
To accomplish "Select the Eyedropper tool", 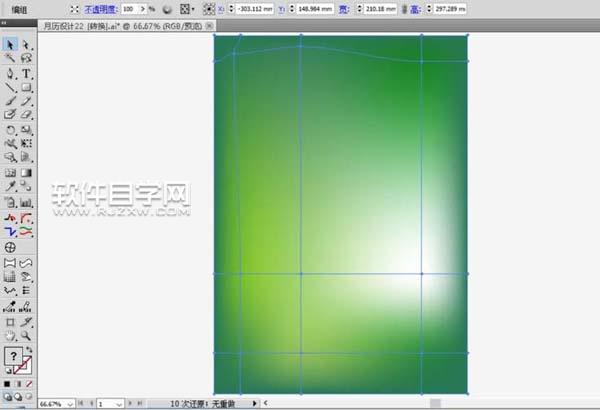I will click(10, 186).
